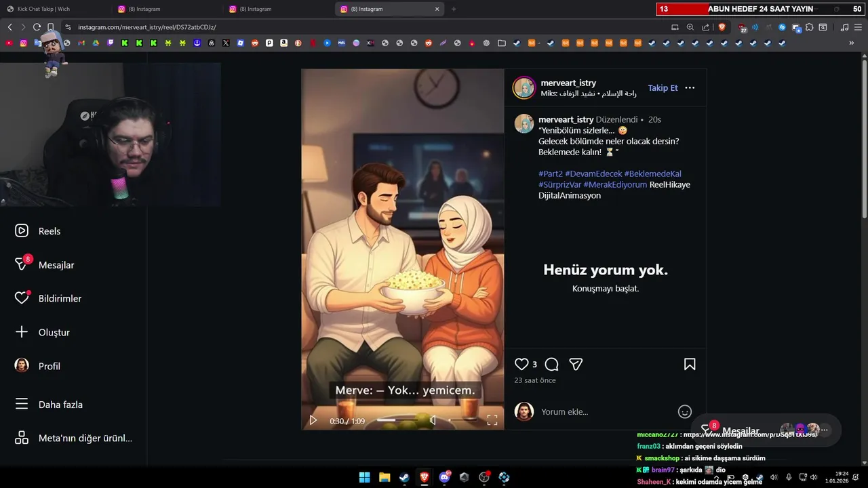This screenshot has width=868, height=488.
Task: Go back in the browser
Action: [x=9, y=27]
